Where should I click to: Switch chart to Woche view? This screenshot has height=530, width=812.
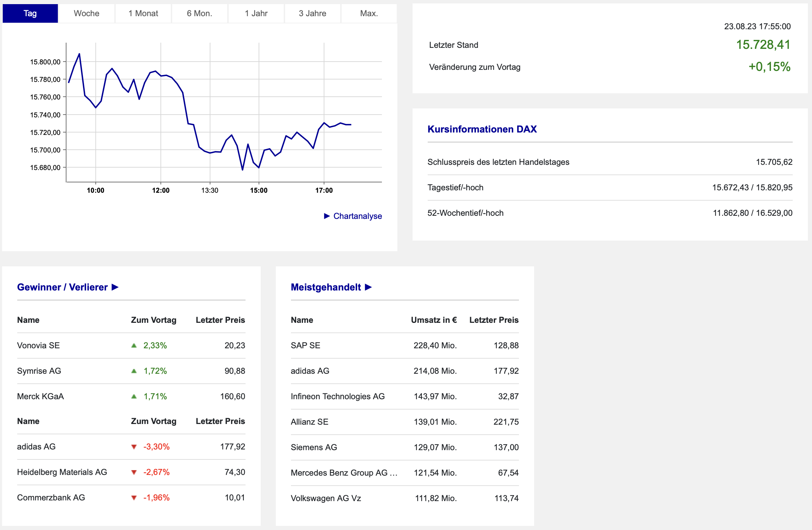coord(86,13)
